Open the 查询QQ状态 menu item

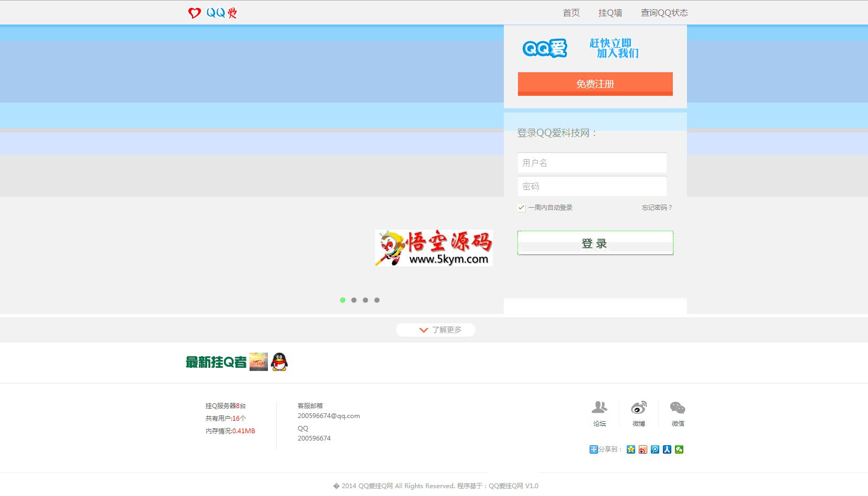(664, 13)
